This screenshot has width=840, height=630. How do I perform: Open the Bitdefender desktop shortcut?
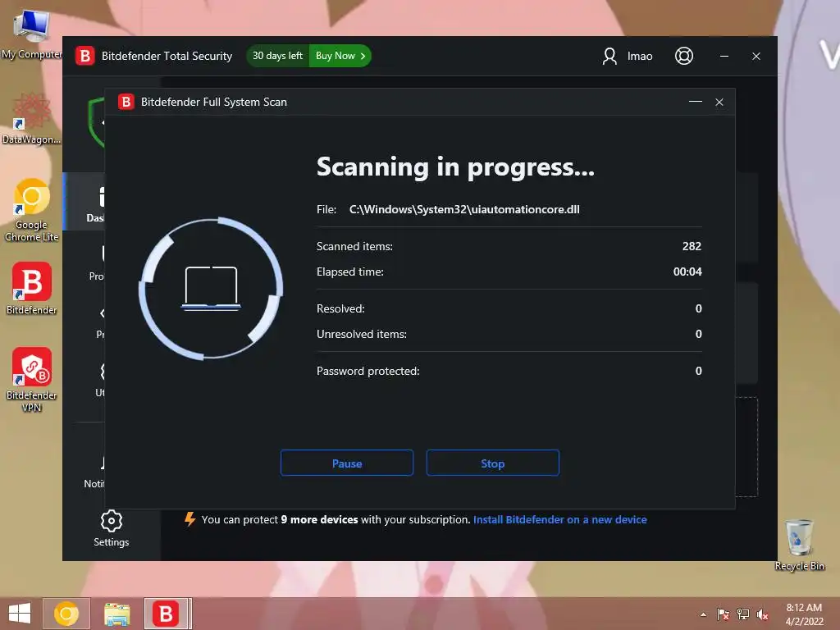pos(31,288)
